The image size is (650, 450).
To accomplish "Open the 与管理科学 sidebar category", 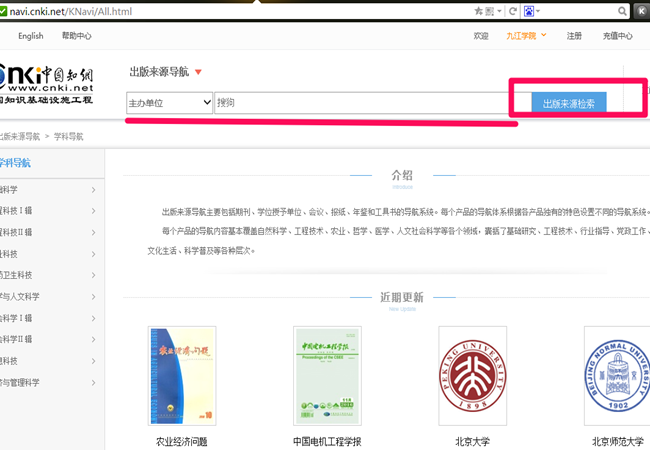I will pyautogui.click(x=20, y=382).
